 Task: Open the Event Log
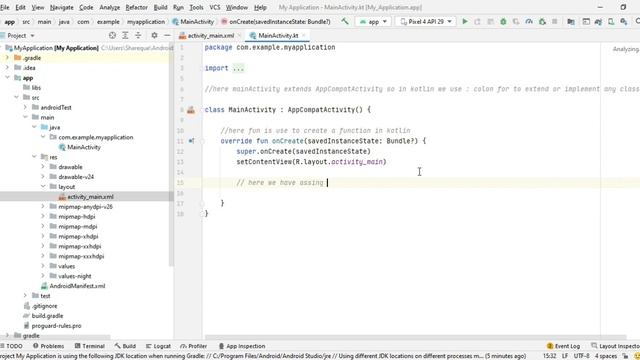(x=563, y=346)
